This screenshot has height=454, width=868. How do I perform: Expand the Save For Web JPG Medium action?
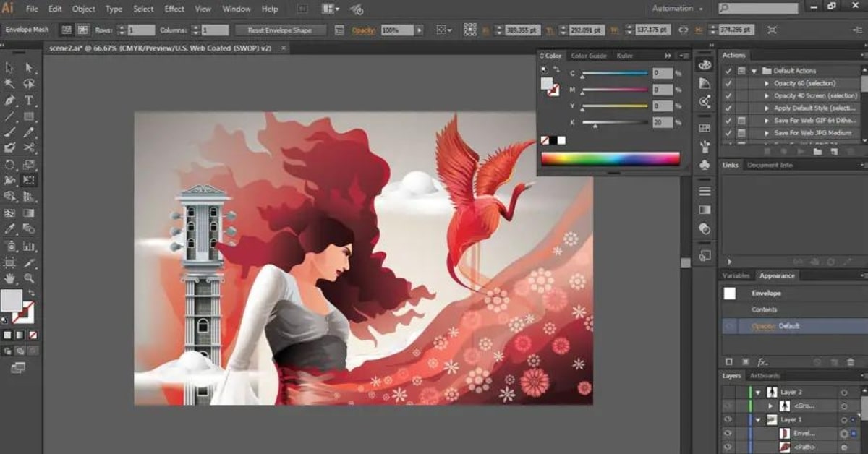coord(767,133)
